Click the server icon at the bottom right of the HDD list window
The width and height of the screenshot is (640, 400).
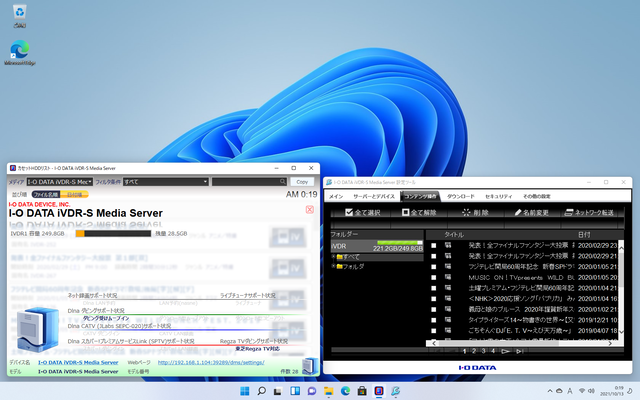[x=310, y=366]
